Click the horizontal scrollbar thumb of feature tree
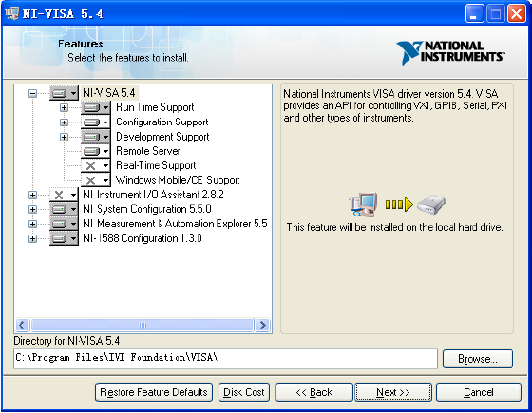 [x=142, y=325]
